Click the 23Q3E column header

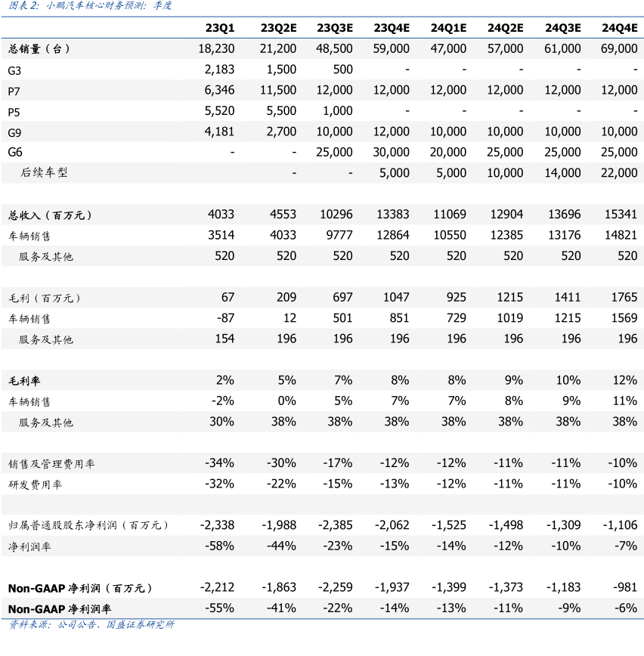click(334, 28)
